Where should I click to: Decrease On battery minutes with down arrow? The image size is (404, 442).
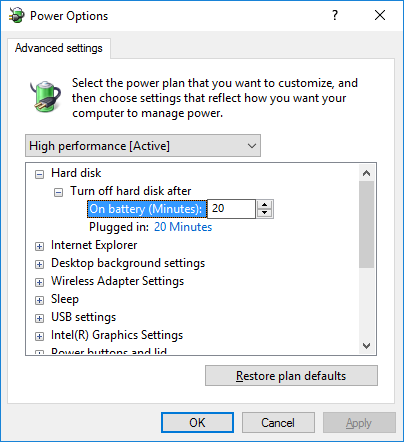coord(265,213)
